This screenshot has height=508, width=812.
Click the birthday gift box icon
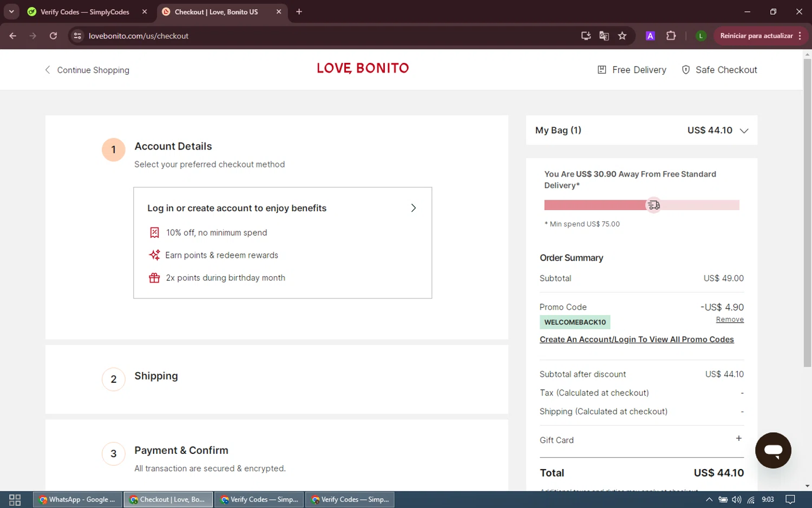point(154,278)
